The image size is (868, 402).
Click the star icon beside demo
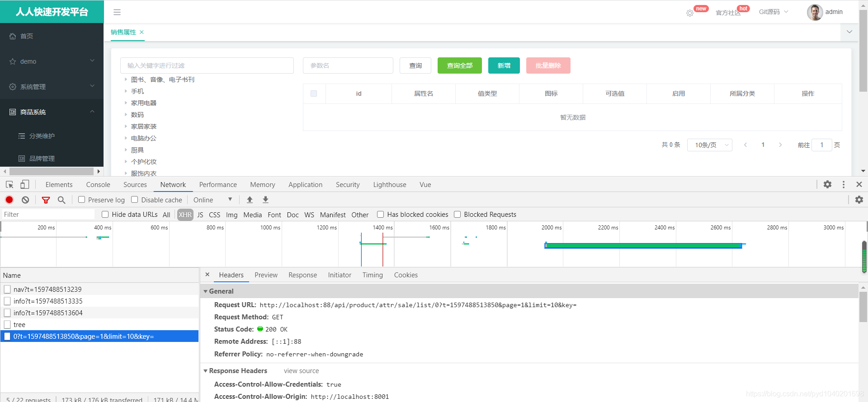tap(13, 61)
